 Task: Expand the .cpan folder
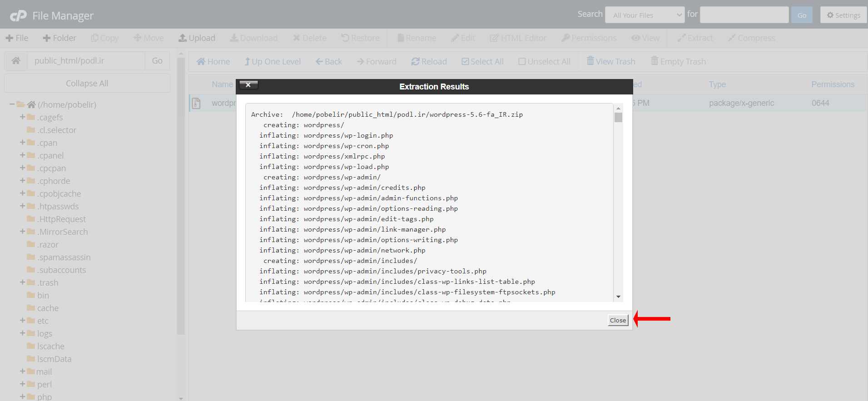(22, 143)
